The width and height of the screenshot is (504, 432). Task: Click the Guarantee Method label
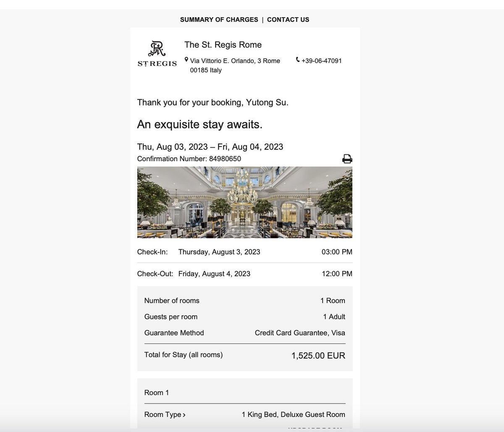point(174,333)
